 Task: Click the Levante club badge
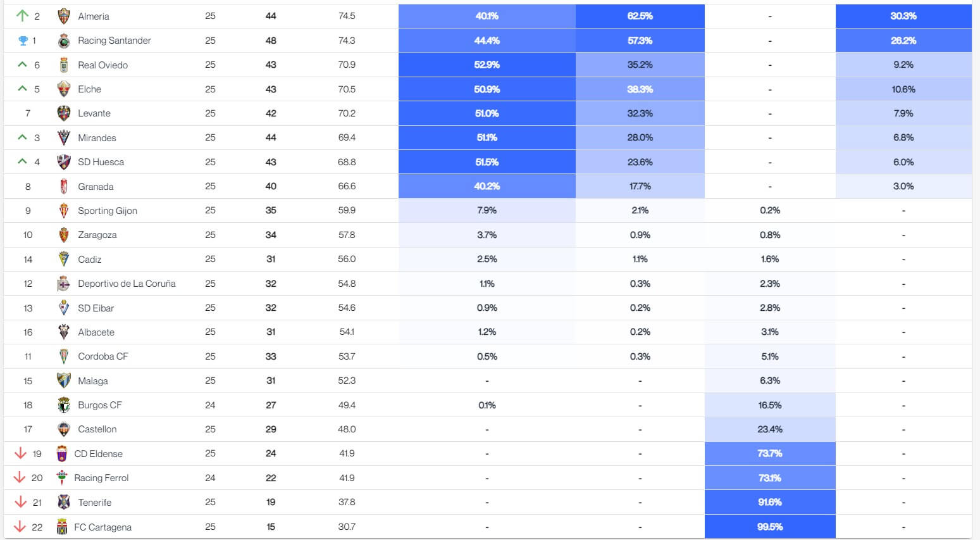pos(63,113)
